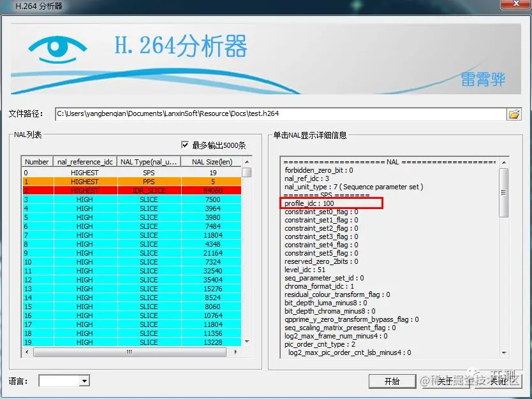Click the level_idc : 51 line

(x=305, y=270)
